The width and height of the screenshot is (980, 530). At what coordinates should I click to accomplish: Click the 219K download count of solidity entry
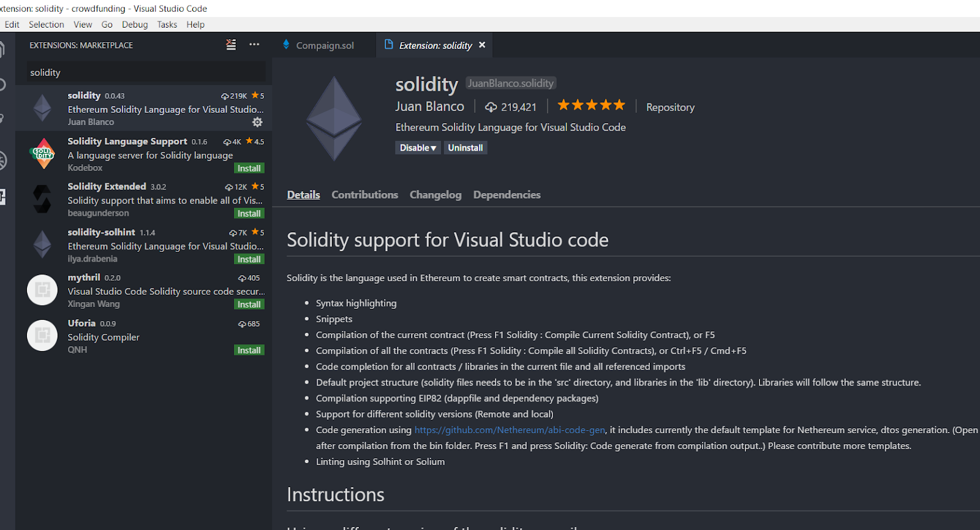click(x=234, y=96)
